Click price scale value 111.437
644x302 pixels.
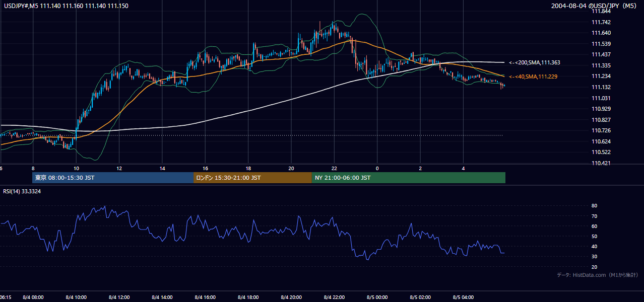pyautogui.click(x=601, y=55)
